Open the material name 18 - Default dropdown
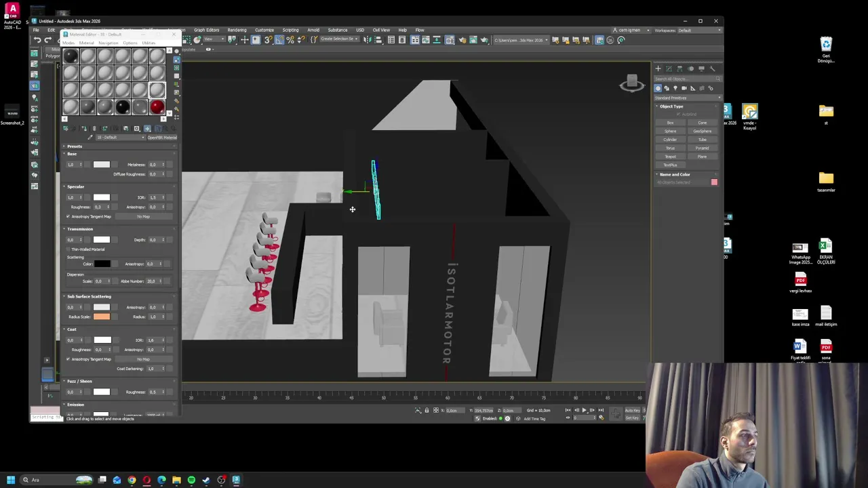The width and height of the screenshot is (868, 488). (x=120, y=138)
